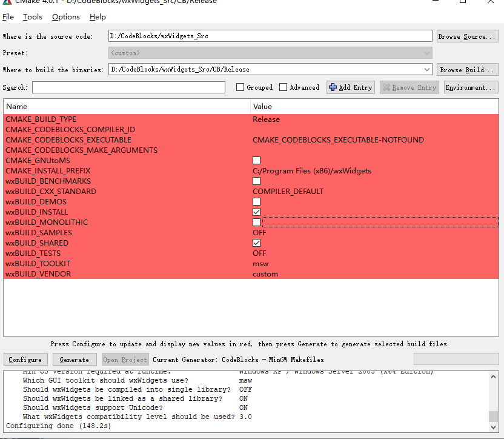Viewport: 504px width, 439px height.
Task: Click the Search input field
Action: pyautogui.click(x=128, y=87)
